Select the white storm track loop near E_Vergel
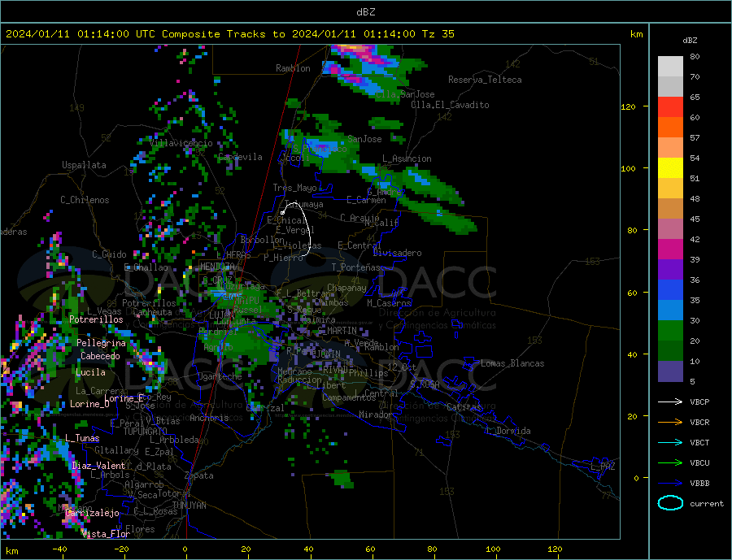The width and height of the screenshot is (732, 560). (296, 229)
